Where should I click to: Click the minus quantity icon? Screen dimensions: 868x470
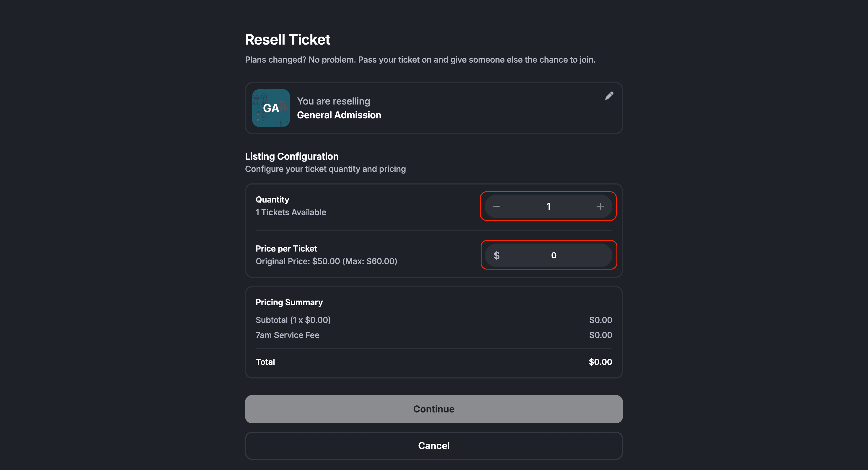click(x=496, y=206)
